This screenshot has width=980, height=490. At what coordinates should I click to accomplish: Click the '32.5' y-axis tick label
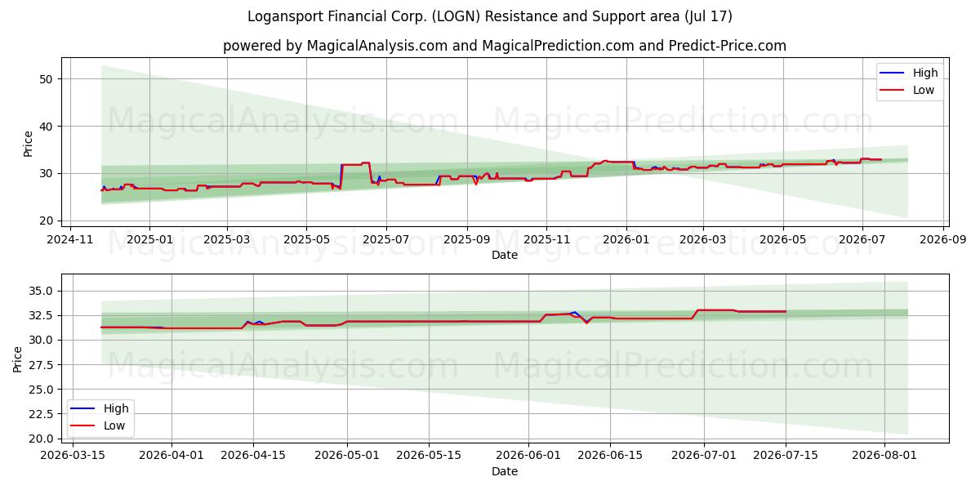(x=41, y=315)
